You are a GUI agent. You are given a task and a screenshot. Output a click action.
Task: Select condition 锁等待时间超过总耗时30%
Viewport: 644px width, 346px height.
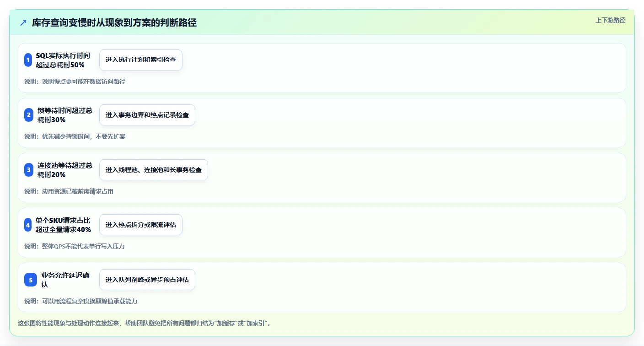(x=65, y=115)
